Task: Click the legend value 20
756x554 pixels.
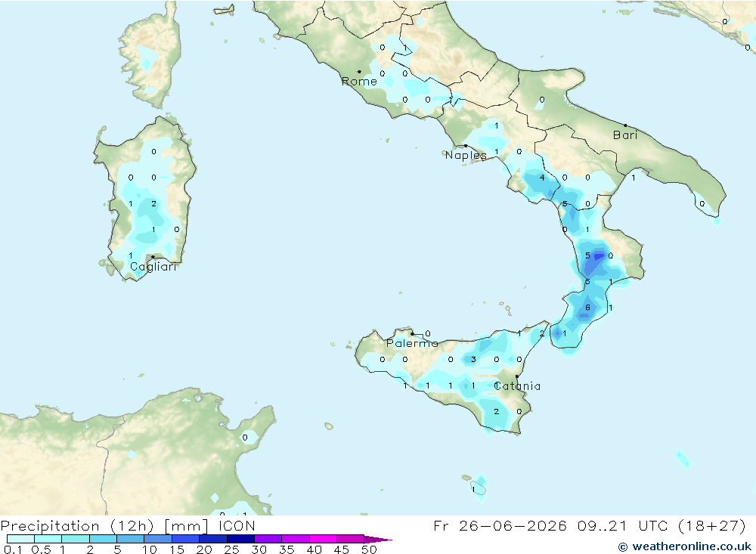Action: (x=204, y=549)
